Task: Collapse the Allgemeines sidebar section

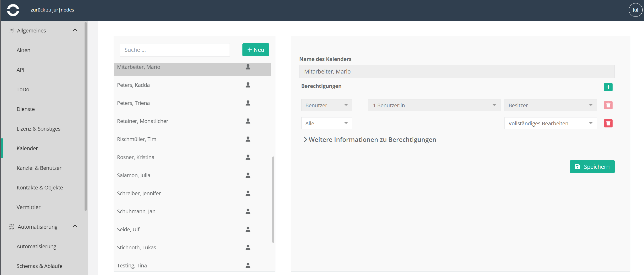Action: point(75,30)
